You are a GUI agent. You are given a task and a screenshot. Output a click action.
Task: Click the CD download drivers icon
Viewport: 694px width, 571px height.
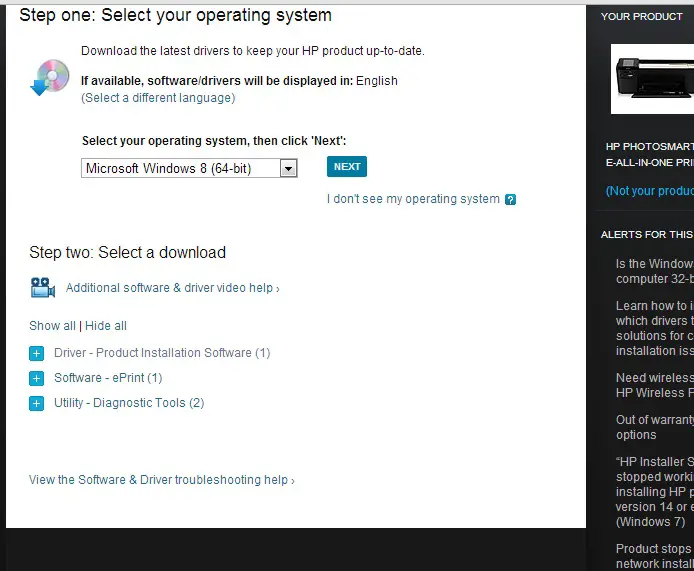coord(50,77)
